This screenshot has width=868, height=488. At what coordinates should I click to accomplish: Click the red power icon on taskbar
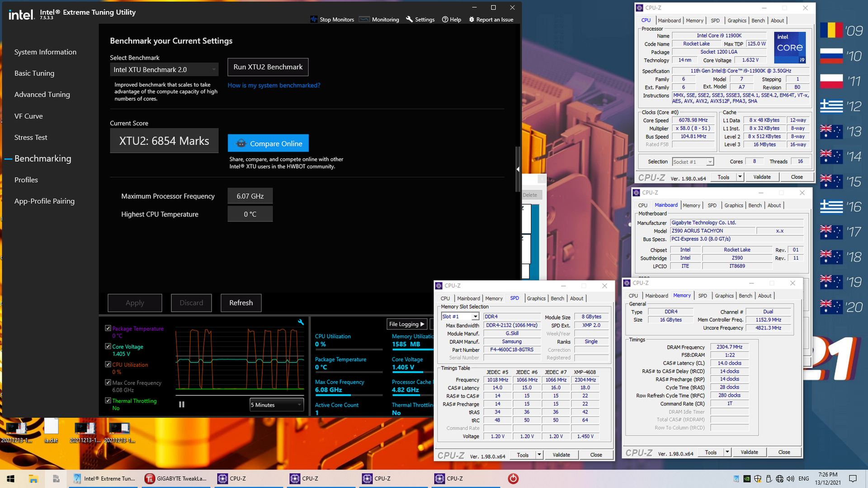(513, 479)
